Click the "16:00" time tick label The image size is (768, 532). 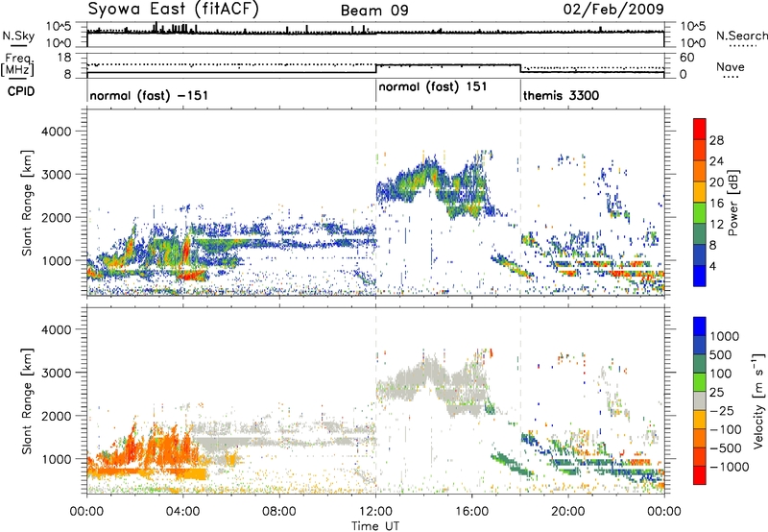point(471,512)
